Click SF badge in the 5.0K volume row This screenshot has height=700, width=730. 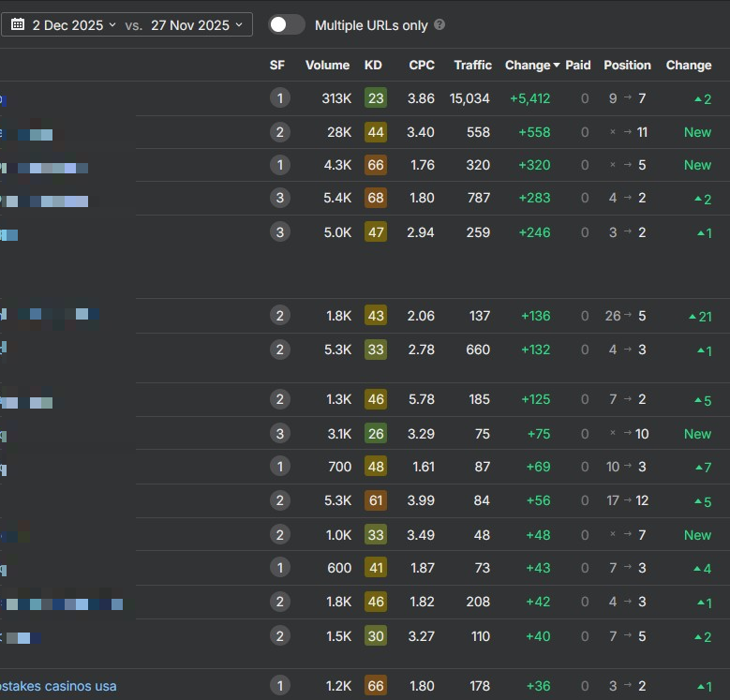click(280, 232)
